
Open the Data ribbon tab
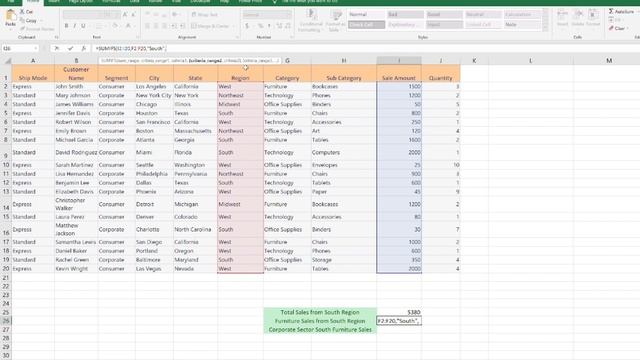click(x=134, y=2)
